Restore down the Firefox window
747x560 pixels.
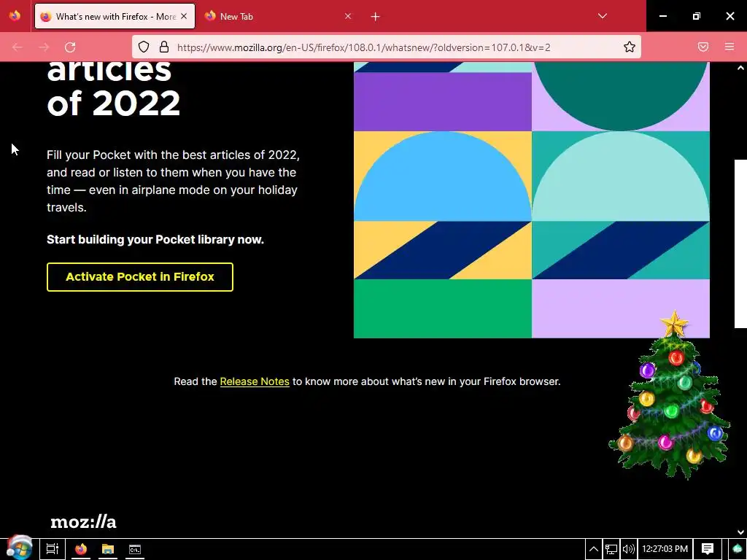click(697, 16)
